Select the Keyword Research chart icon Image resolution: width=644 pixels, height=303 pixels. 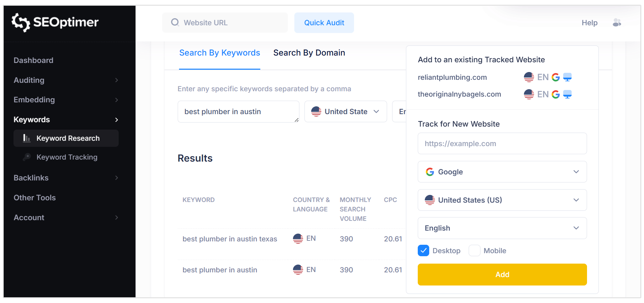(x=27, y=138)
